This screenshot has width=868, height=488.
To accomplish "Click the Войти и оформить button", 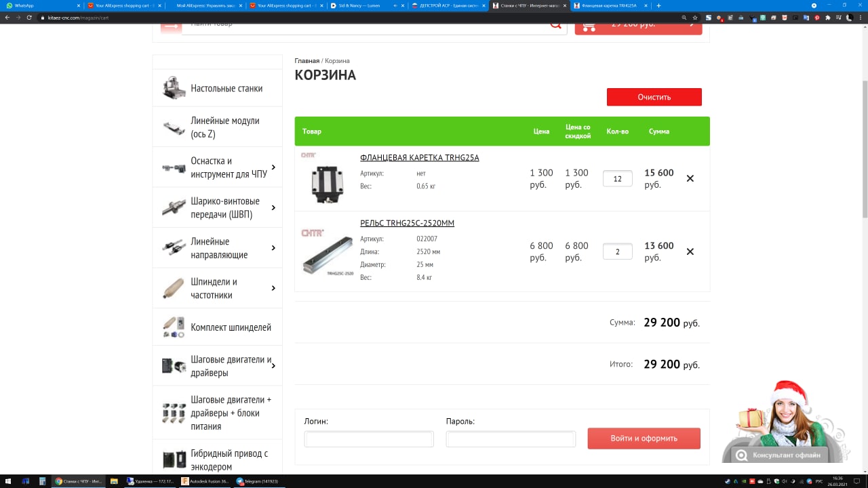I will (x=644, y=439).
